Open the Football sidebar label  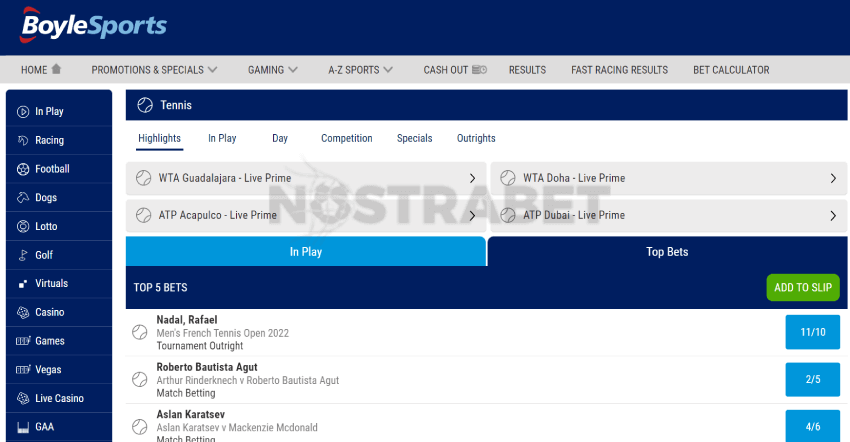coord(52,169)
